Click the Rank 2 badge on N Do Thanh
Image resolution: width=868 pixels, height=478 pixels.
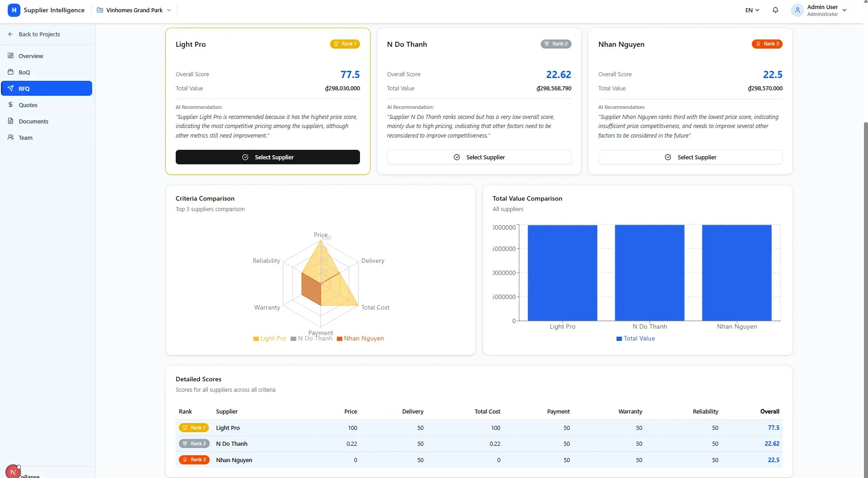[556, 44]
